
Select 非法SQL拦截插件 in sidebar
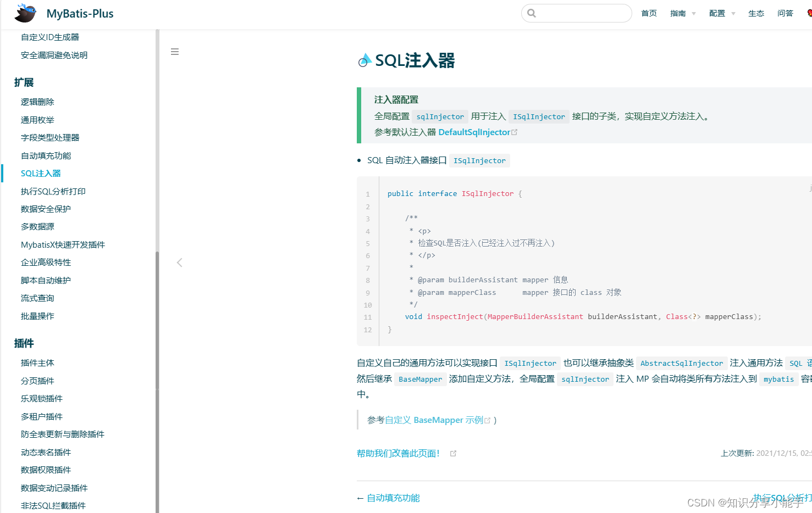pos(53,506)
